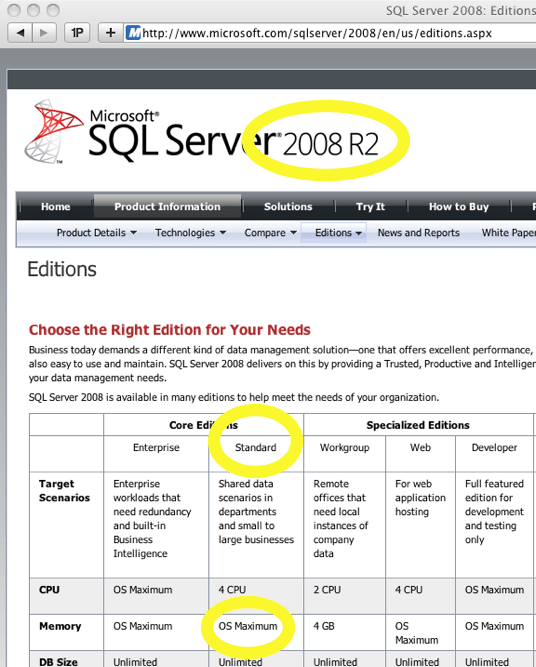Screen dimensions: 536x667
Task: Click the 'Specialized Editions' table header
Action: [x=418, y=425]
